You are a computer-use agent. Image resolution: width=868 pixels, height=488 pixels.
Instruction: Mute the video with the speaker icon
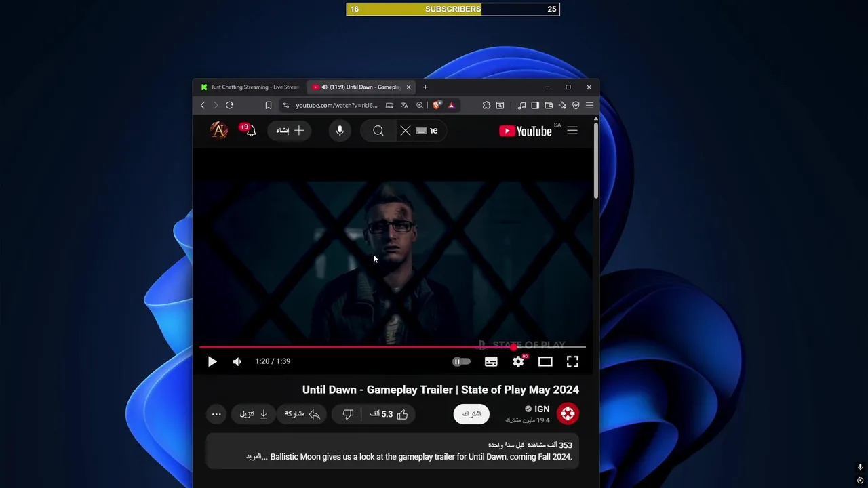(237, 362)
